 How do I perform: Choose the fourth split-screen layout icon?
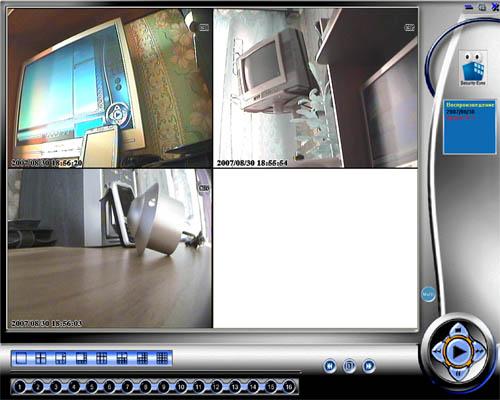tap(81, 359)
